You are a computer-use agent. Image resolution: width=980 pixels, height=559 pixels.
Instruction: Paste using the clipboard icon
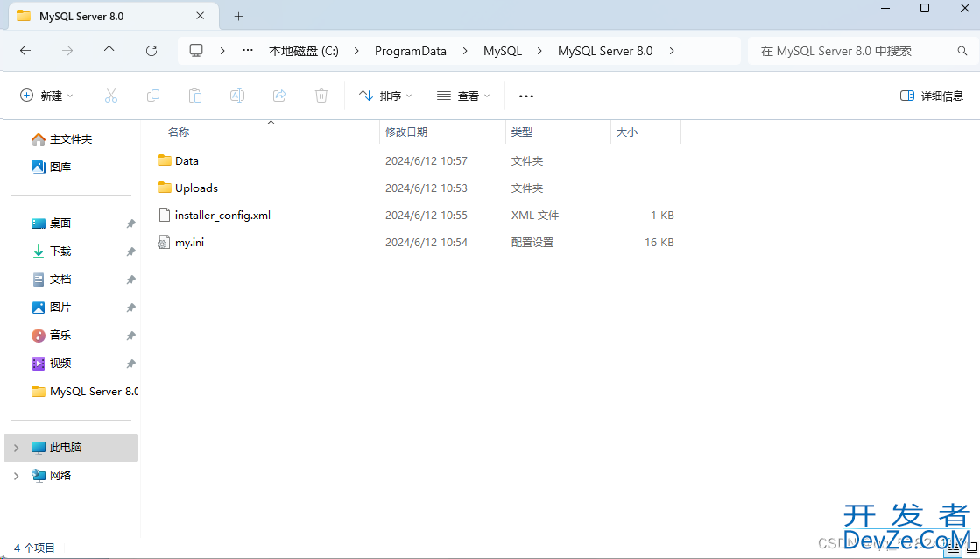click(x=195, y=96)
